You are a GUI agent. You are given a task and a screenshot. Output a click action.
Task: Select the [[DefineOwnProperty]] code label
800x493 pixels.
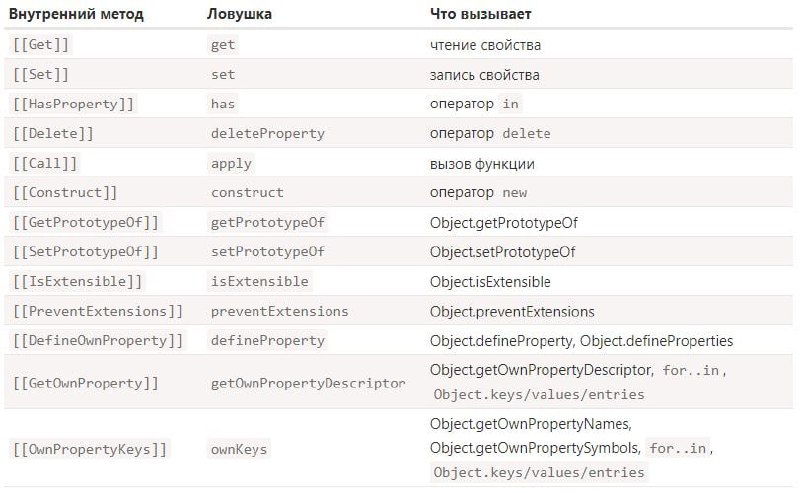tap(98, 340)
